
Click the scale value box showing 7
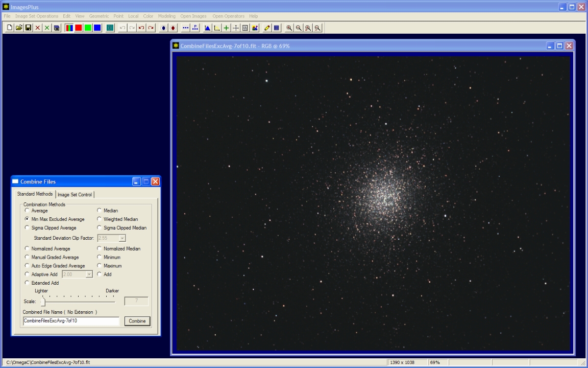(136, 301)
